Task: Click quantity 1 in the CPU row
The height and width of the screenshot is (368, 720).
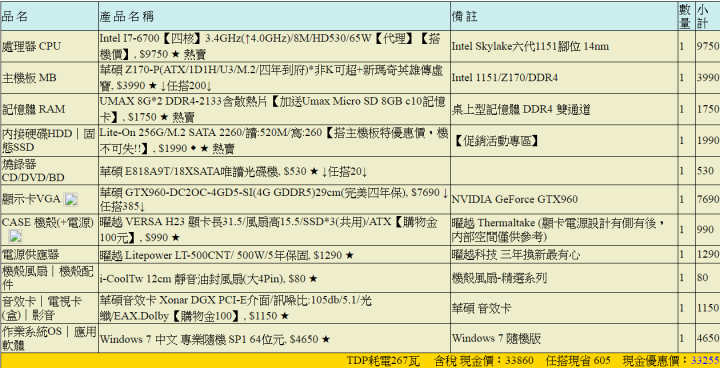Action: [x=682, y=46]
